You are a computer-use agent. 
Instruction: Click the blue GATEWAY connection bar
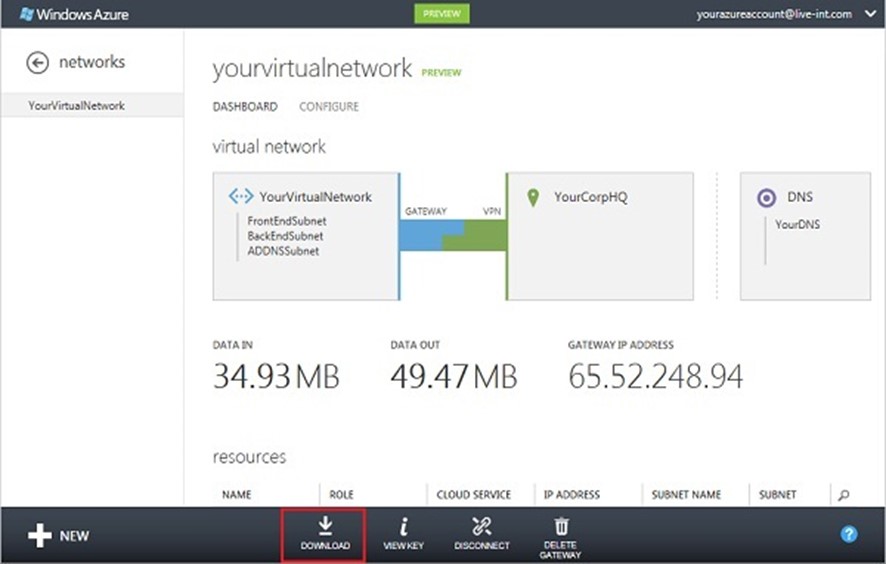pyautogui.click(x=427, y=235)
